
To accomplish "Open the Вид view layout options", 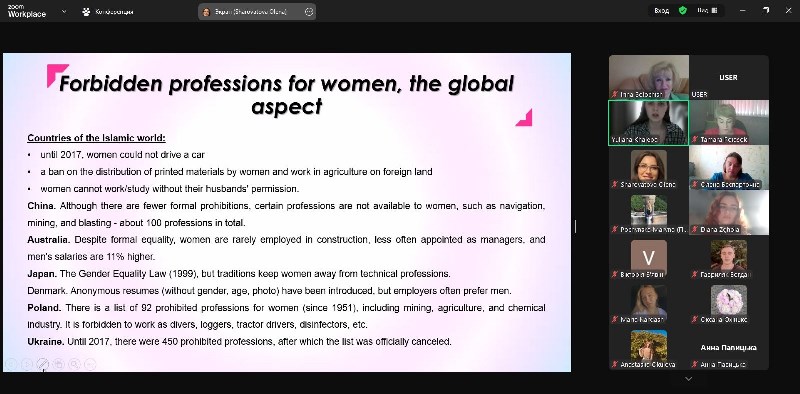I will [x=707, y=10].
